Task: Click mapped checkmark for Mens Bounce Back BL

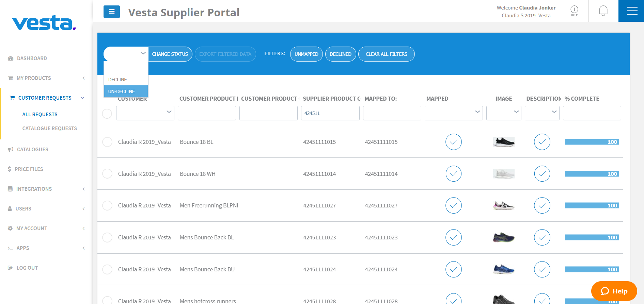Action: [454, 237]
